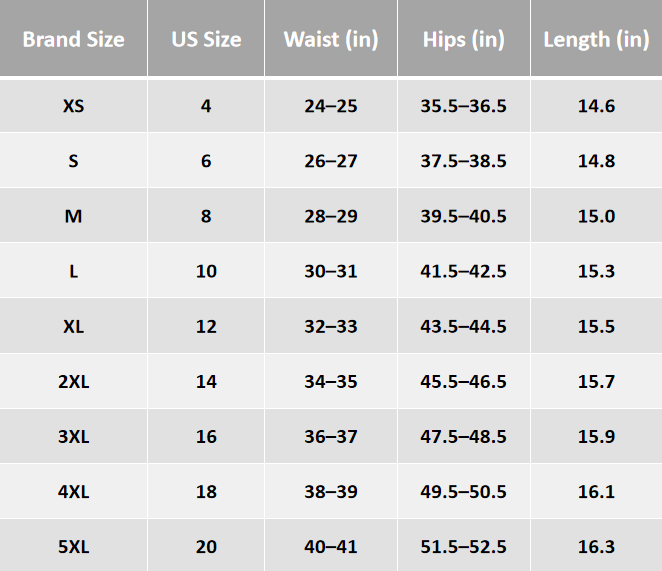Click the 41.5–42.5 hips cell
The width and height of the screenshot is (662, 571).
[x=464, y=271]
